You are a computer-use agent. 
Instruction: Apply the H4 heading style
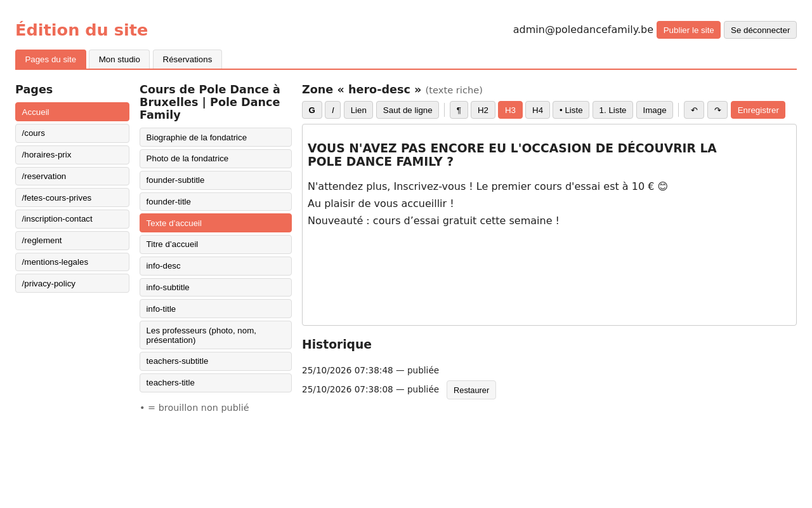[x=537, y=110]
